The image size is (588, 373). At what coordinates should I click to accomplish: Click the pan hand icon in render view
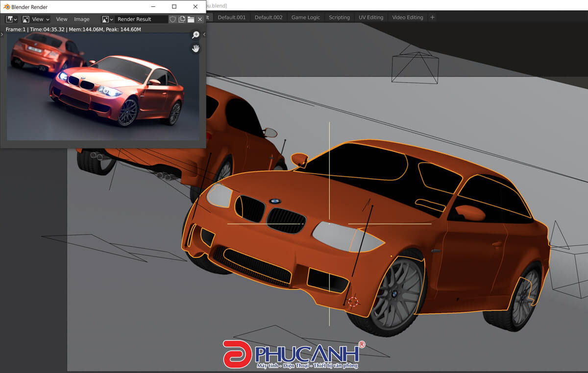[x=196, y=48]
